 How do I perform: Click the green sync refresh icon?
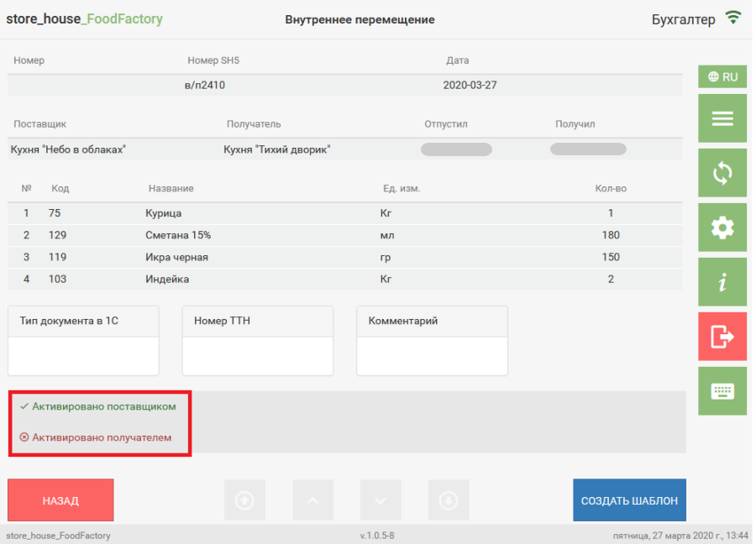point(722,173)
